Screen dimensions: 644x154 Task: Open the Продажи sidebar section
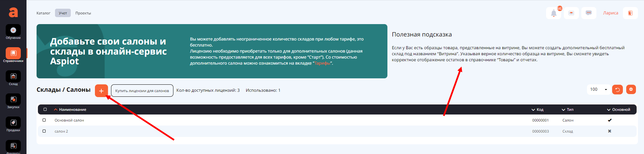click(13, 123)
